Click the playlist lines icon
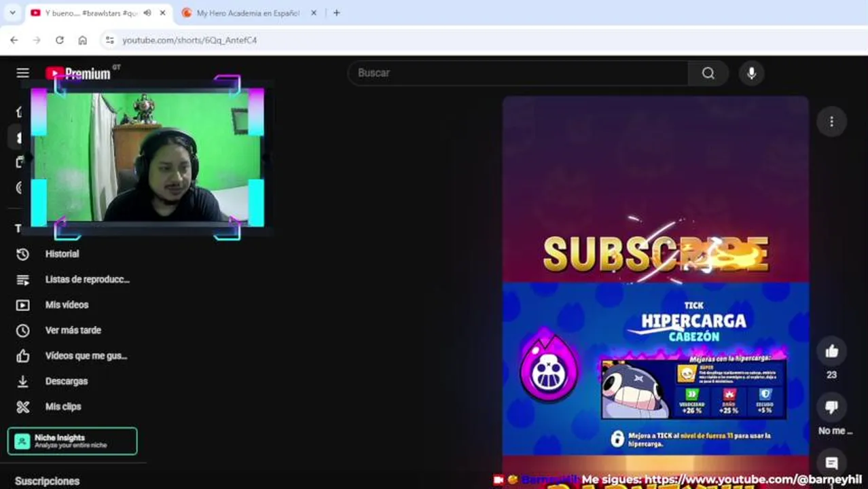Screen dimensions: 868x489 pos(23,280)
